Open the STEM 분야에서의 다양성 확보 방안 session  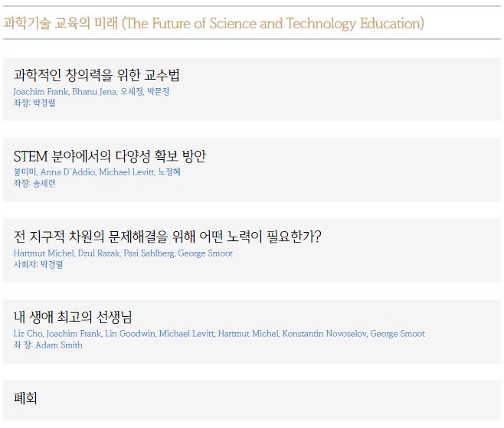pyautogui.click(x=110, y=156)
